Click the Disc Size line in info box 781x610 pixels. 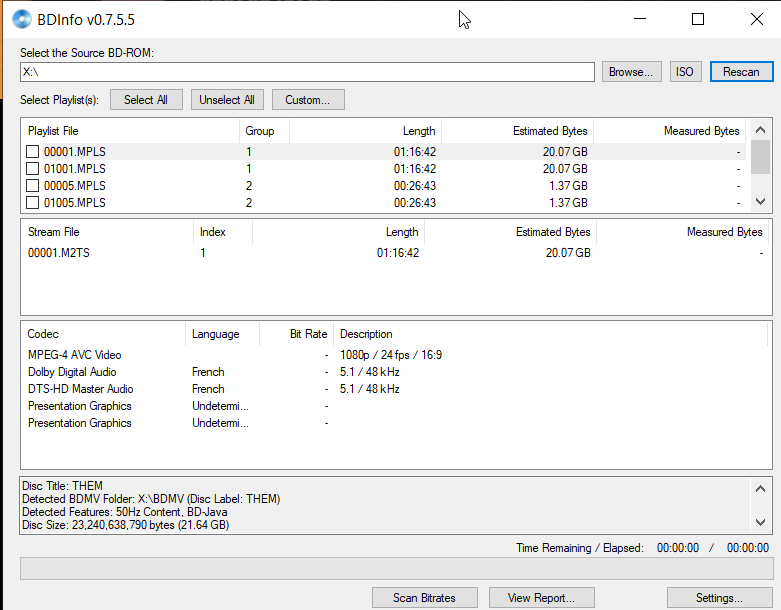(x=126, y=525)
